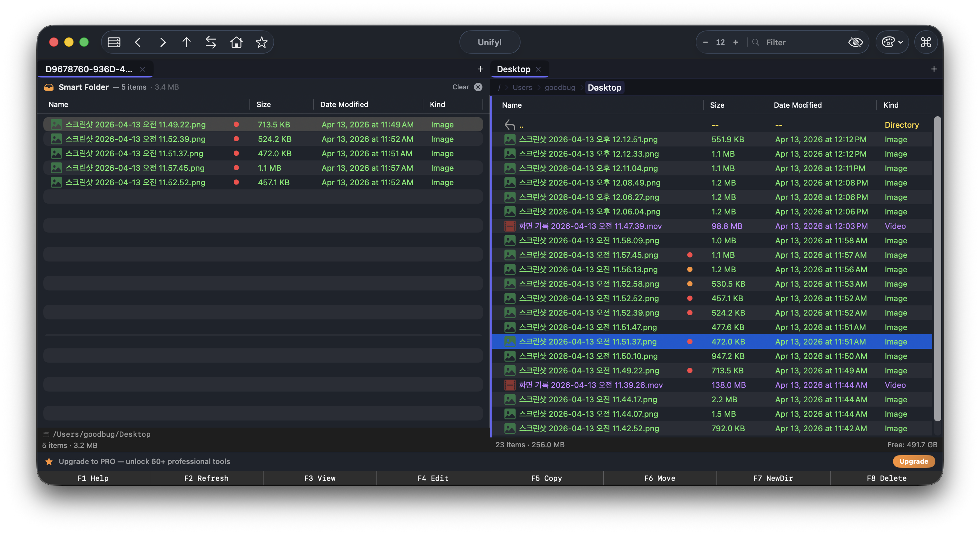The width and height of the screenshot is (980, 534).
Task: Click the favorites star icon
Action: (x=261, y=42)
